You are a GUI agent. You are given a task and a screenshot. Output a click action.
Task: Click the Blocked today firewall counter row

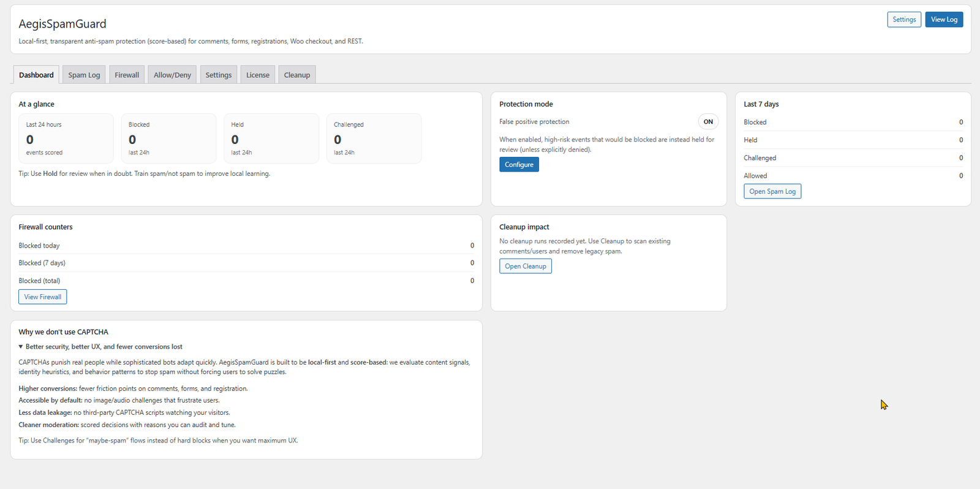point(246,246)
